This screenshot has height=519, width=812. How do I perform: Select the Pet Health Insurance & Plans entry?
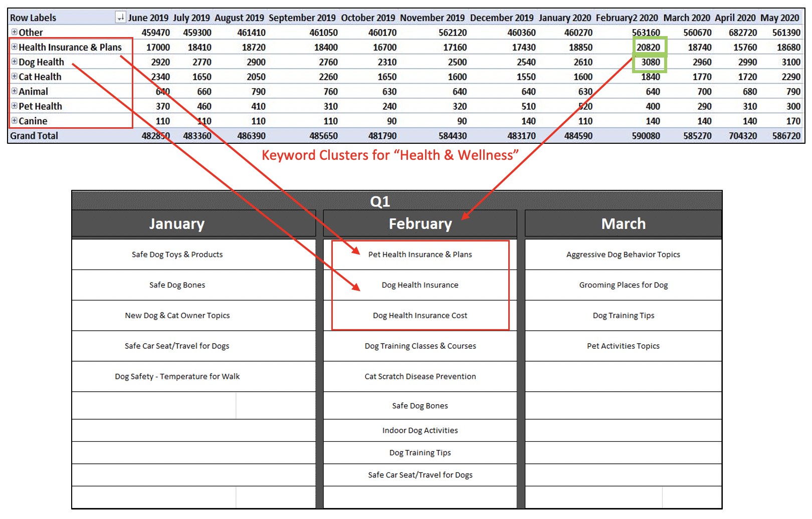pyautogui.click(x=420, y=254)
